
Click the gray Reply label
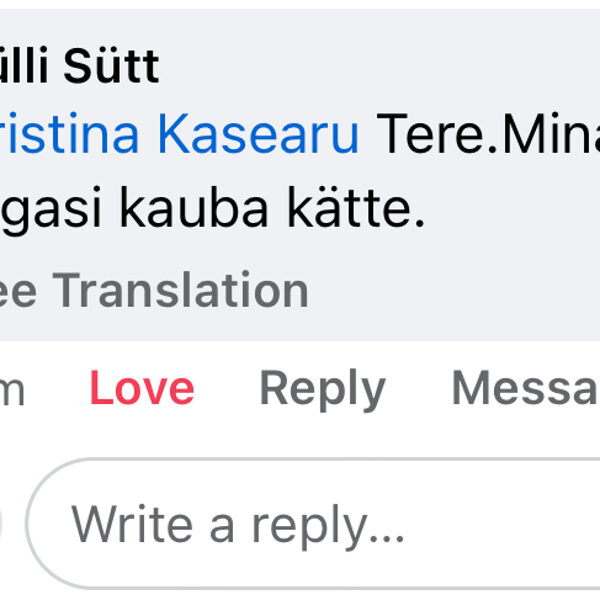point(322,388)
